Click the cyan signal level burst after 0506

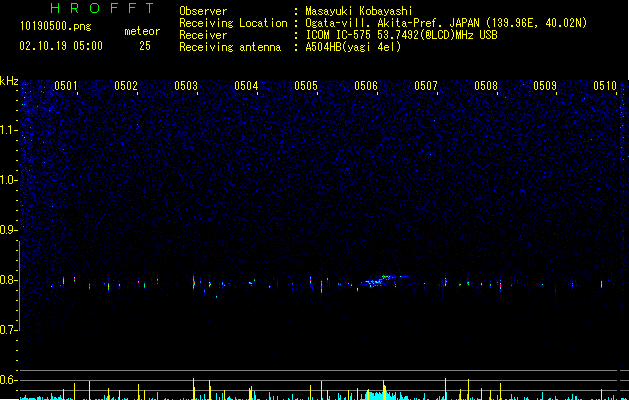(380, 394)
